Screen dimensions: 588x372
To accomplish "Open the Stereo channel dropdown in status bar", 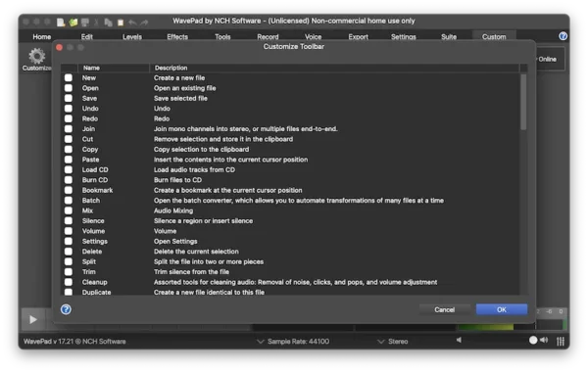I will click(x=393, y=342).
